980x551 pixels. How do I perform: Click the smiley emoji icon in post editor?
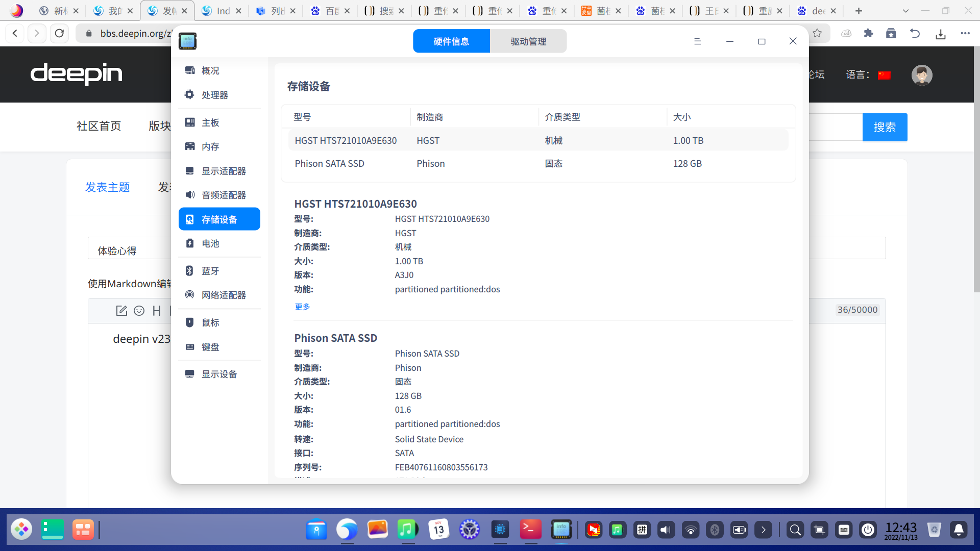[139, 311]
